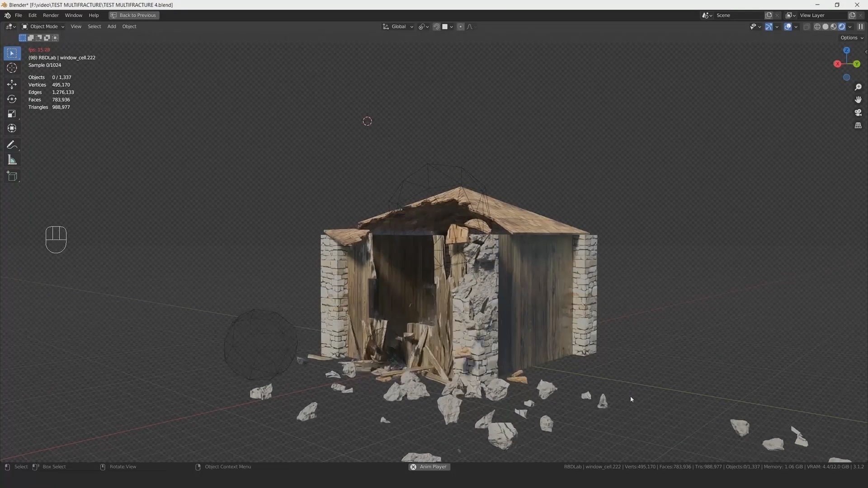Screen dimensions: 868x488
Task: Toggle viewport gizmos display
Action: point(769,27)
